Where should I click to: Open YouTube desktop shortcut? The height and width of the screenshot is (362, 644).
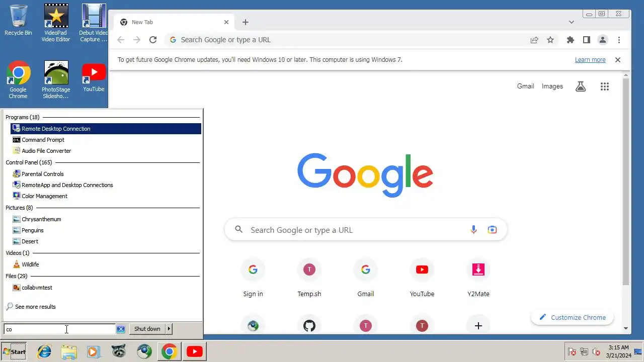(x=94, y=76)
